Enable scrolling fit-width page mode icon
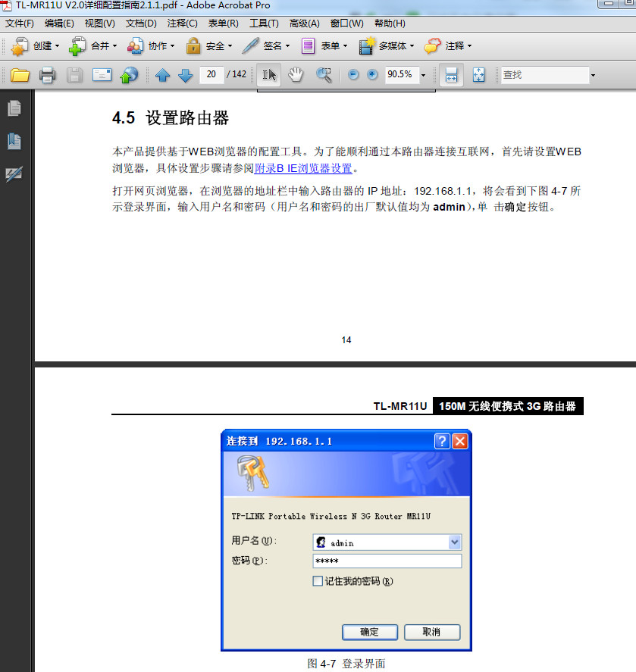 click(x=451, y=75)
